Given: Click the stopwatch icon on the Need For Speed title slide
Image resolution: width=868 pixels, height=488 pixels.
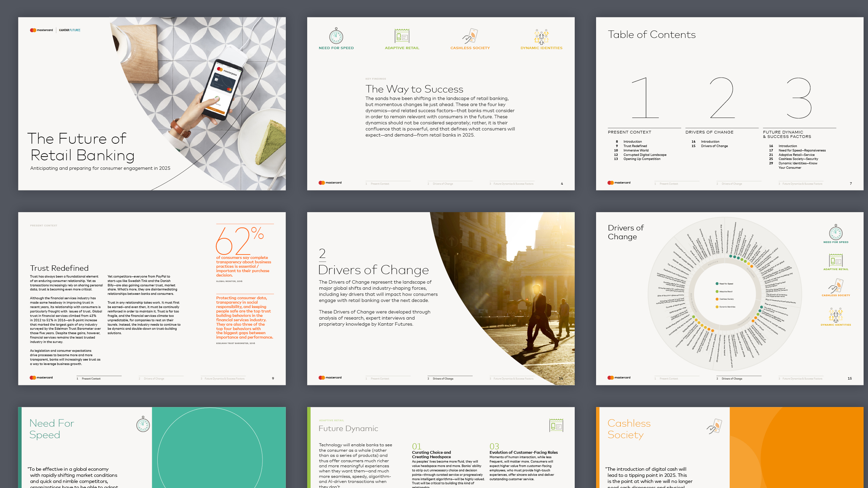Looking at the screenshot, I should point(143,424).
